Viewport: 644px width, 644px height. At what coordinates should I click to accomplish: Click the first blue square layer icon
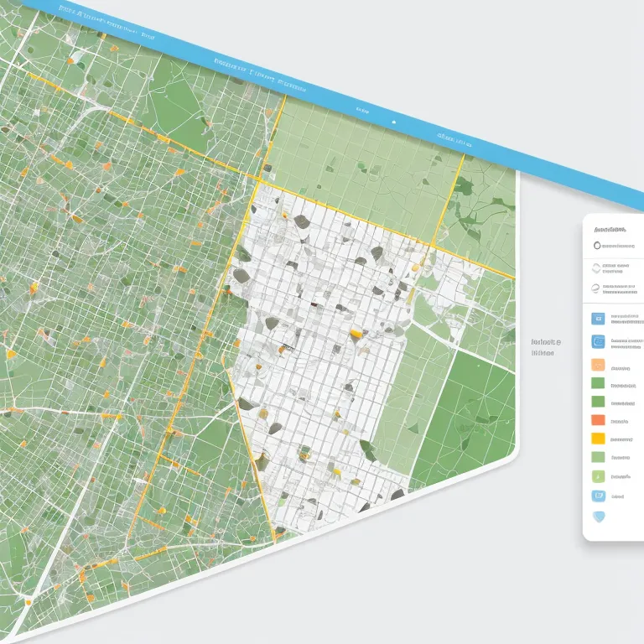(598, 319)
